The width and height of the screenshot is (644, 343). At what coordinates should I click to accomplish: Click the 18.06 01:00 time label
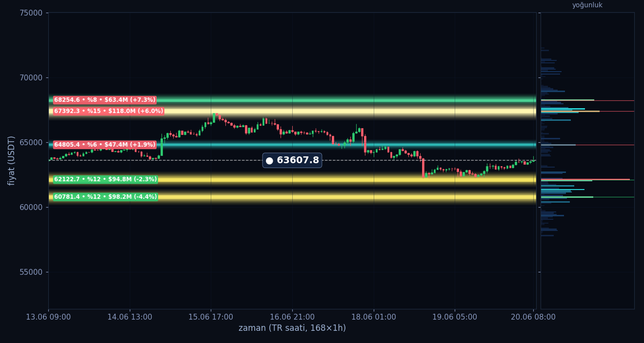374,317
